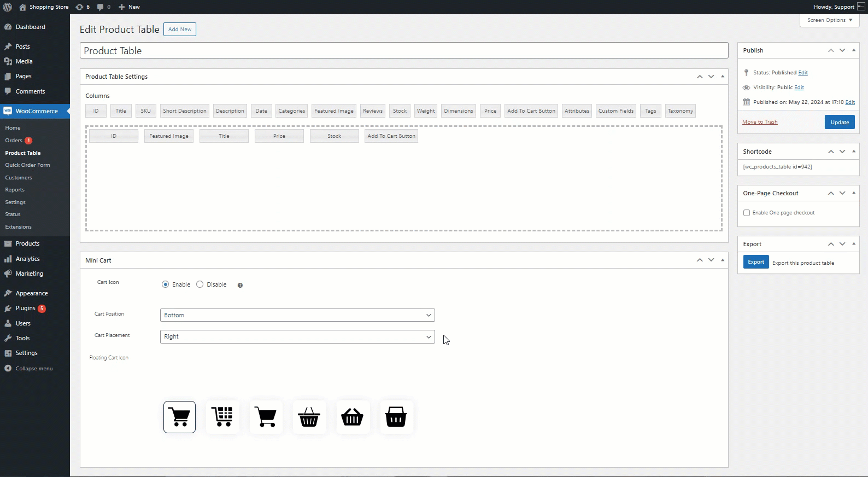Pick the third plain cart icon
Screen dimensions: 868x477
(266, 417)
